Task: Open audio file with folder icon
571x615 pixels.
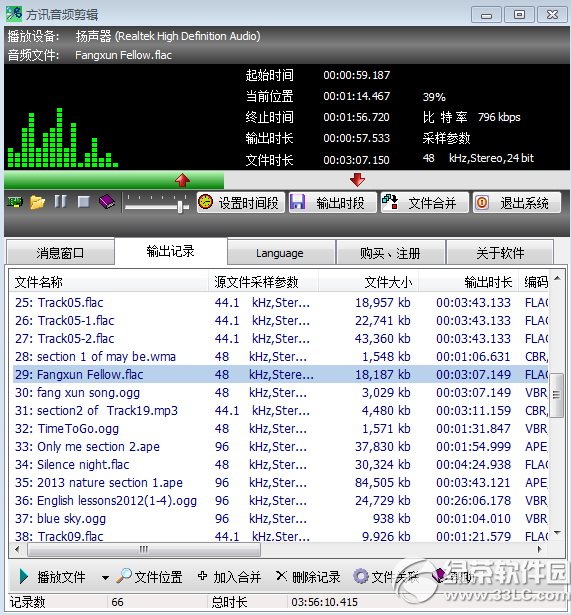Action: pyautogui.click(x=37, y=202)
